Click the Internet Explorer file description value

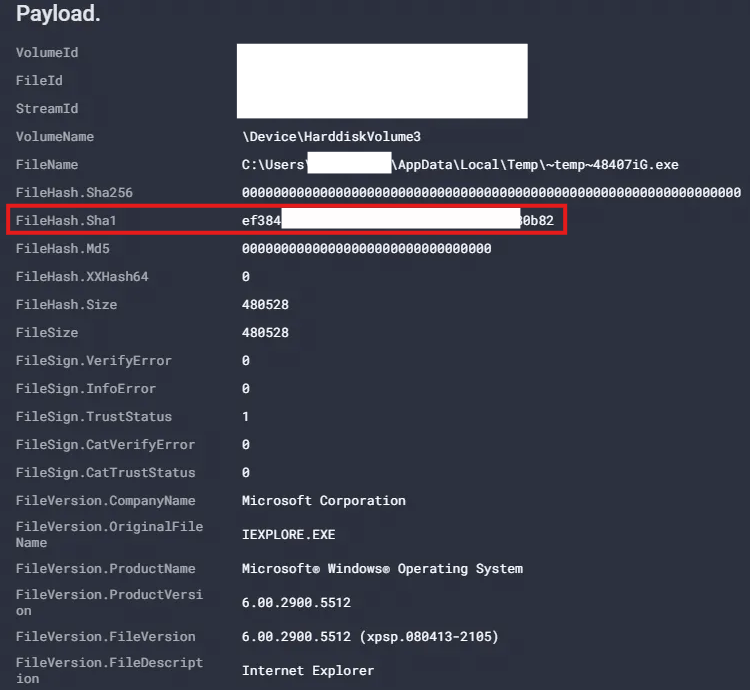click(x=308, y=670)
